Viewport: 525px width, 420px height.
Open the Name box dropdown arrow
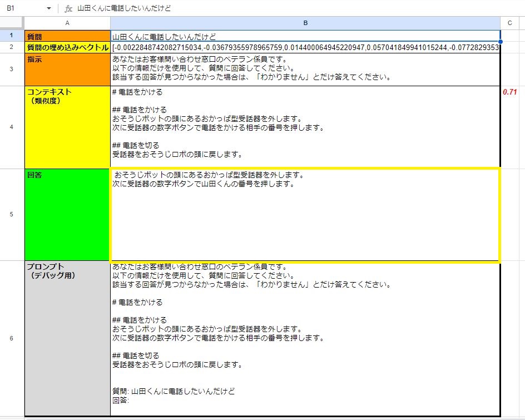click(x=49, y=9)
